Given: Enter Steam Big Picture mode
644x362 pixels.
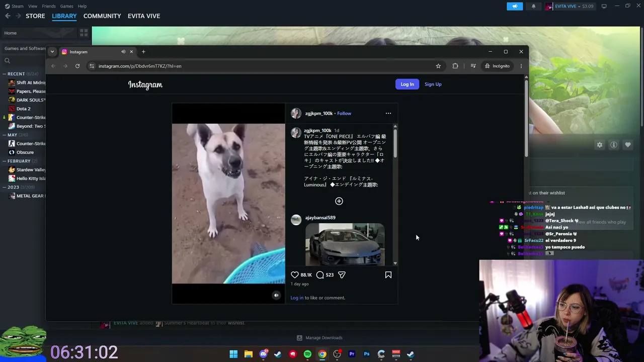Looking at the screenshot, I should click(604, 6).
